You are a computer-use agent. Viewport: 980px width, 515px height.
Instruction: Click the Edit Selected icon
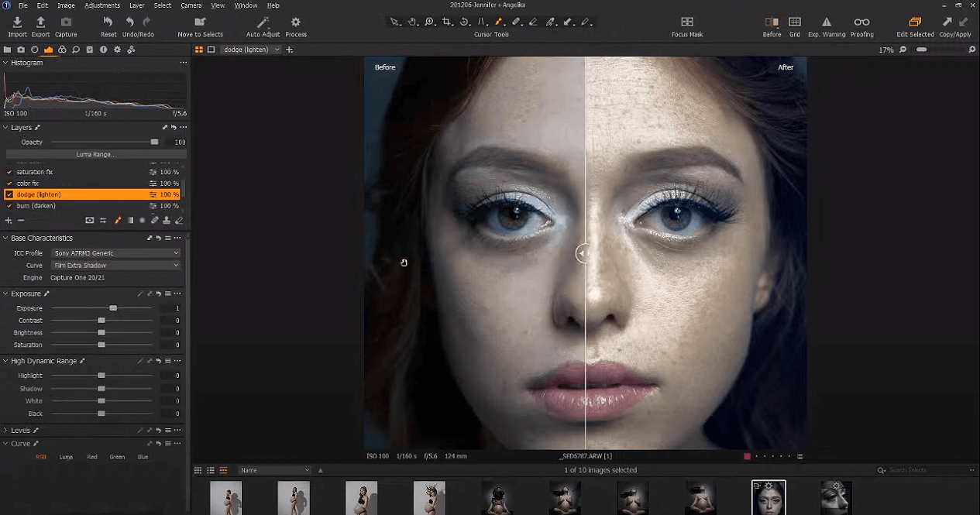[915, 22]
